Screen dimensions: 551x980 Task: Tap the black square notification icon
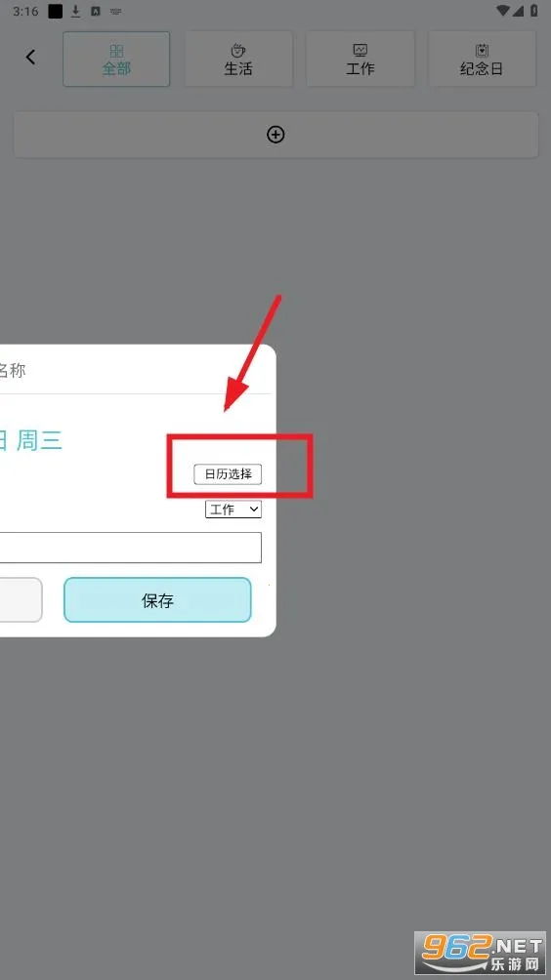pos(56,12)
